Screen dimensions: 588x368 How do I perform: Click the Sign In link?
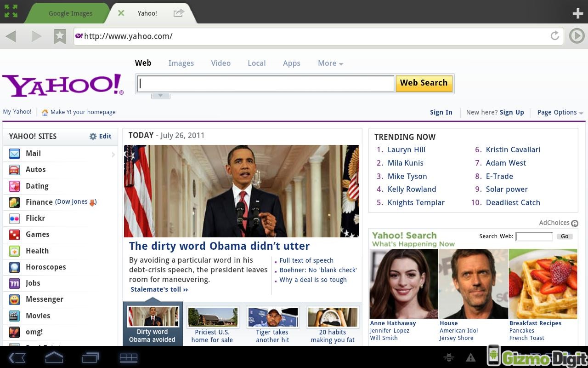point(441,112)
